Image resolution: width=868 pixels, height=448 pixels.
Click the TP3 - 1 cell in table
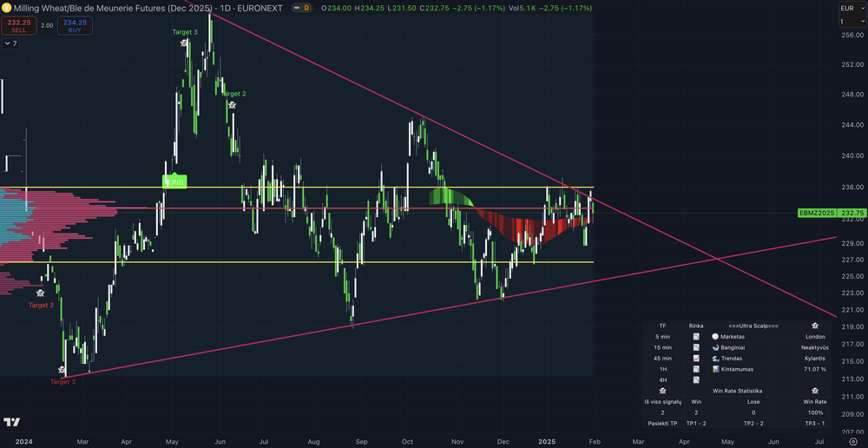click(x=815, y=424)
